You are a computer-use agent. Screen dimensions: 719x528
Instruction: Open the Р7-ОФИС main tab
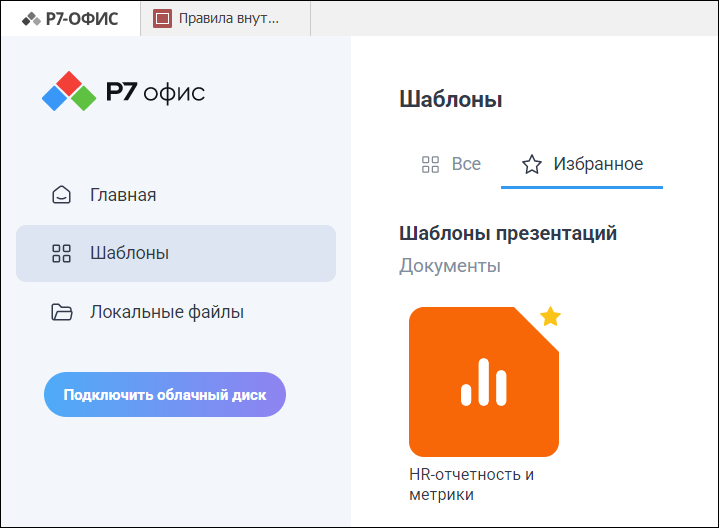point(70,19)
